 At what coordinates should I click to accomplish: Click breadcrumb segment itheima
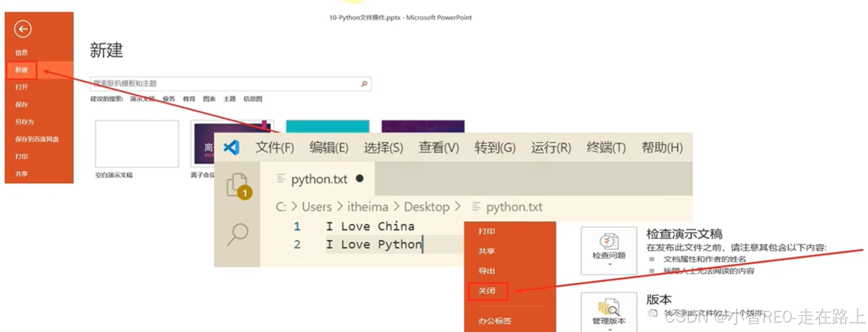368,207
